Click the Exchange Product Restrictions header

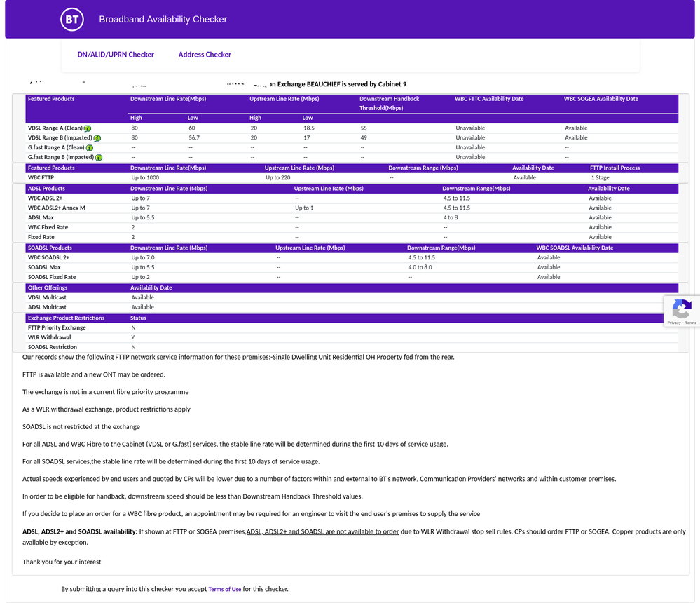[66, 318]
